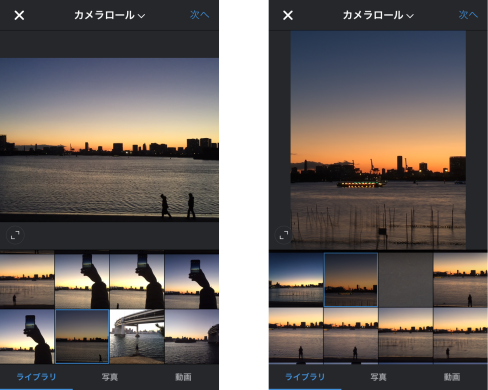
Task: Pick left screen's third top-row hand-holding-phone thumbnail
Action: [x=137, y=281]
